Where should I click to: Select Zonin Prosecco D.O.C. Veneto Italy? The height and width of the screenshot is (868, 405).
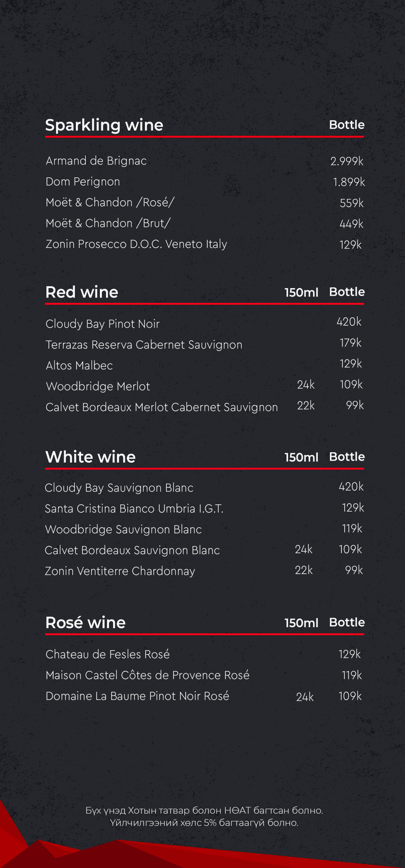(x=136, y=244)
